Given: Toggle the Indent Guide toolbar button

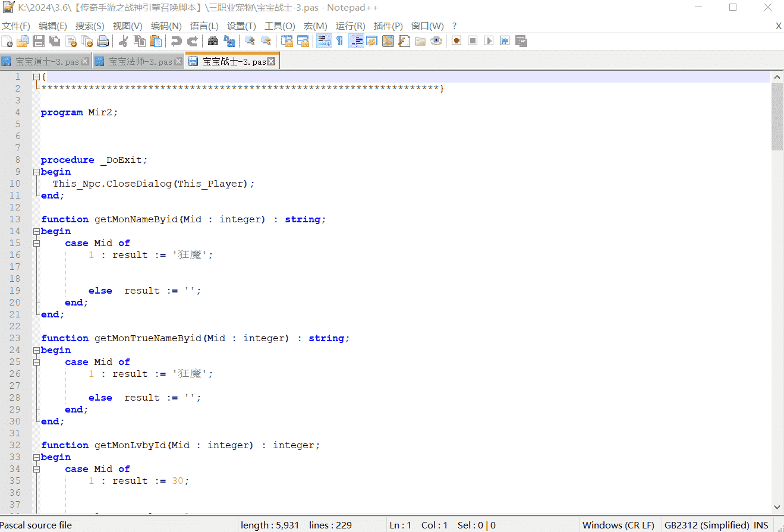Looking at the screenshot, I should (x=357, y=41).
